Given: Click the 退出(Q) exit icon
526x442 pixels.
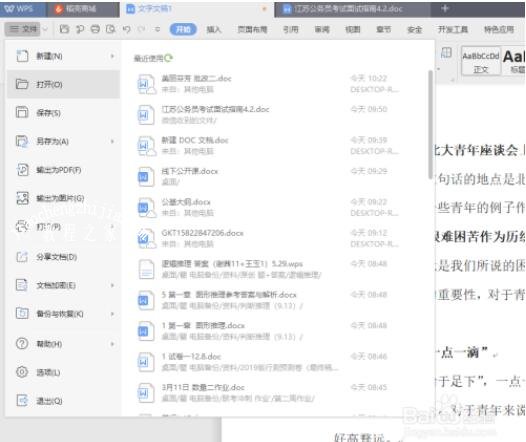Looking at the screenshot, I should click(22, 400).
